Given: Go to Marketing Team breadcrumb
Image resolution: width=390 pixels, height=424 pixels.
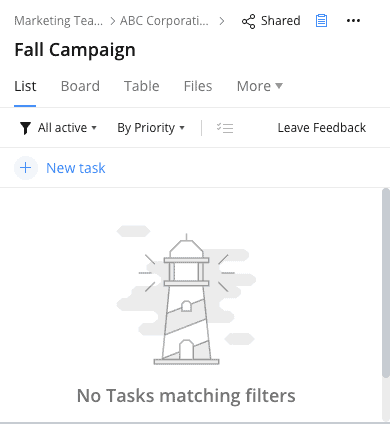Looking at the screenshot, I should (x=59, y=21).
